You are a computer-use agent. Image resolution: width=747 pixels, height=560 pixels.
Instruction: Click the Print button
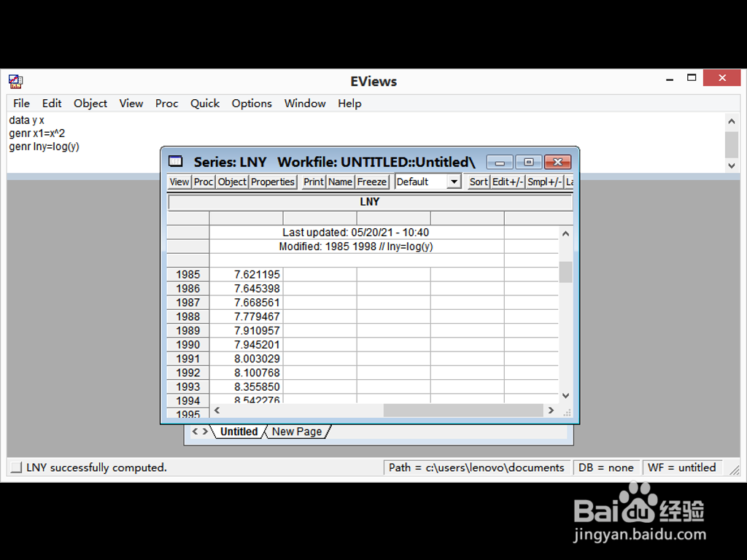click(314, 182)
